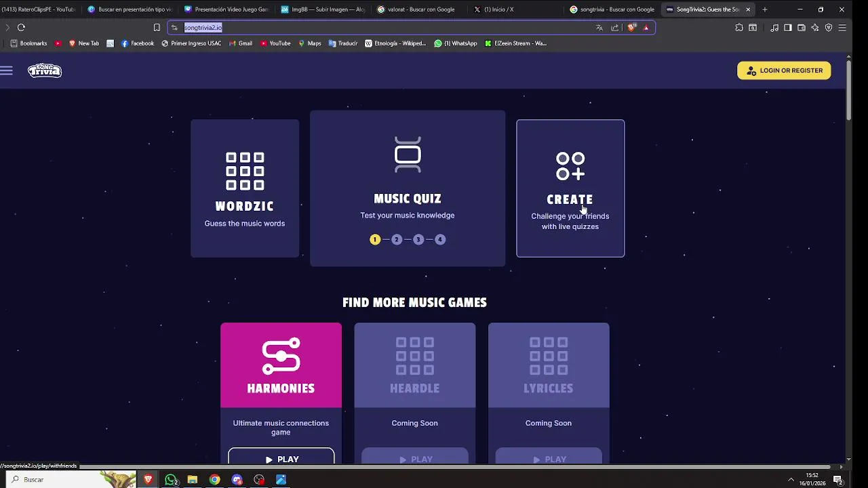Click the Wordzic grid icon
This screenshot has width=868, height=488.
coord(245,171)
